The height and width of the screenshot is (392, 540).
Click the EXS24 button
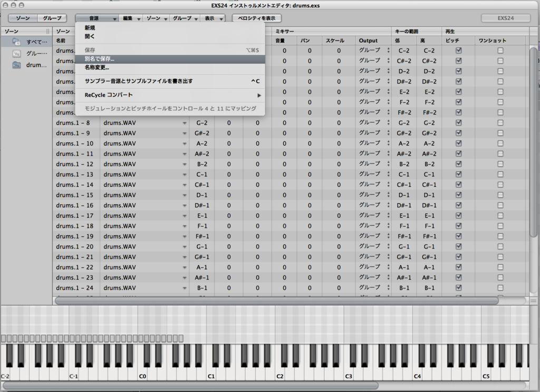coord(506,18)
